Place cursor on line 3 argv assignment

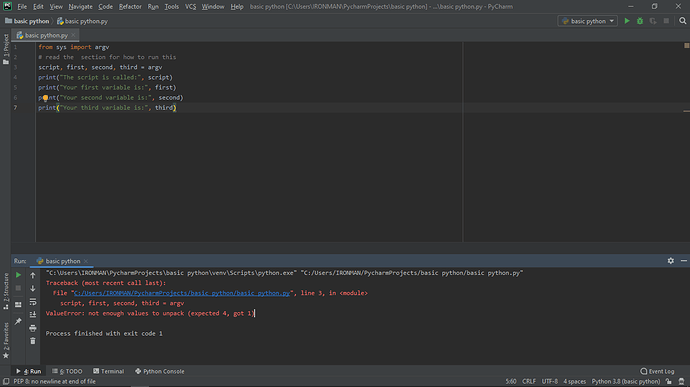tap(100, 67)
